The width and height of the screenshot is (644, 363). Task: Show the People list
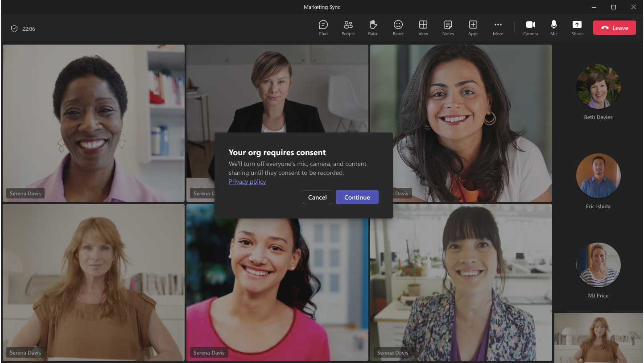click(x=348, y=28)
